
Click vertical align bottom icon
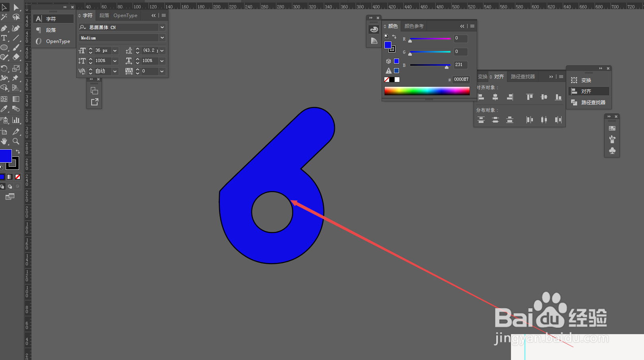point(558,97)
